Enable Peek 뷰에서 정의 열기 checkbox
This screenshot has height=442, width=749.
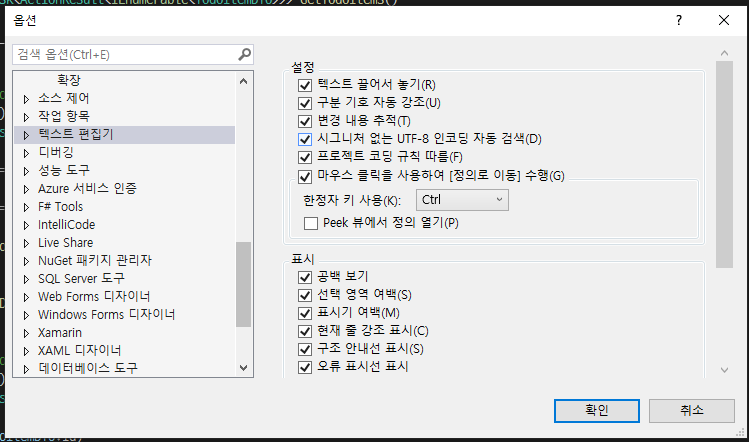(x=310, y=222)
